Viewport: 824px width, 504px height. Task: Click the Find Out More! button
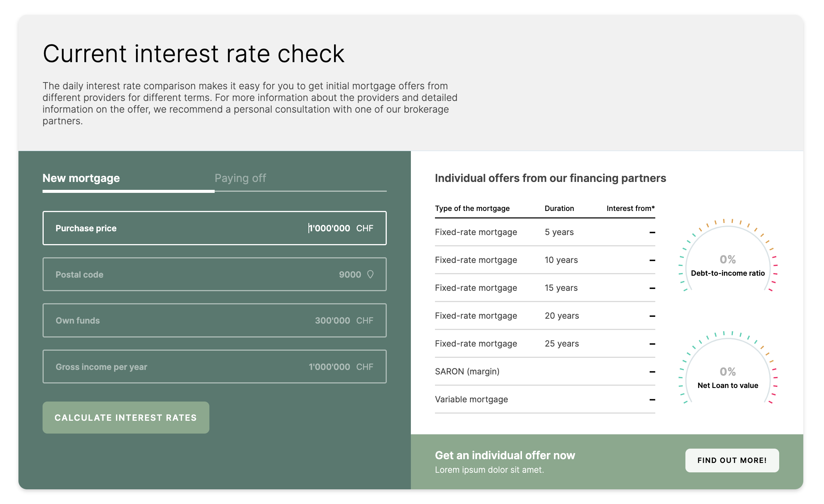tap(732, 460)
